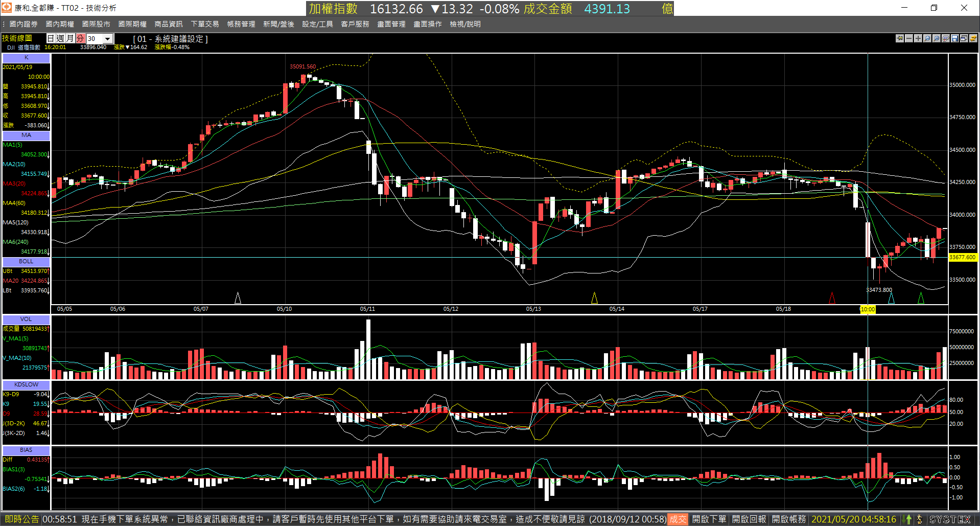Viewport: 980px width, 526px height.
Task: Click the dollar sign status bar icon
Action: click(x=920, y=519)
